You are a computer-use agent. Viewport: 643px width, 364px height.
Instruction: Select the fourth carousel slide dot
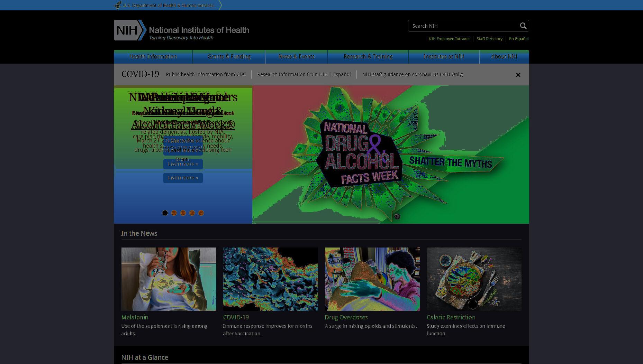[x=192, y=213]
